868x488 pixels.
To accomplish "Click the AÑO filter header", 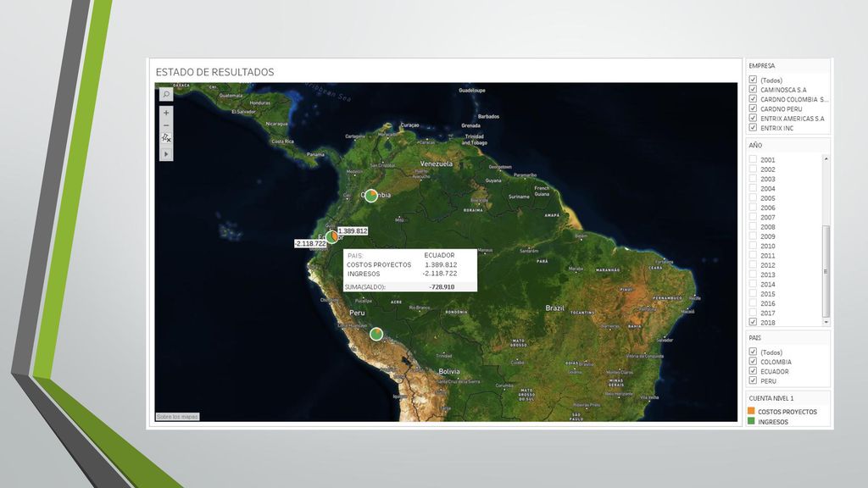I will coord(755,145).
